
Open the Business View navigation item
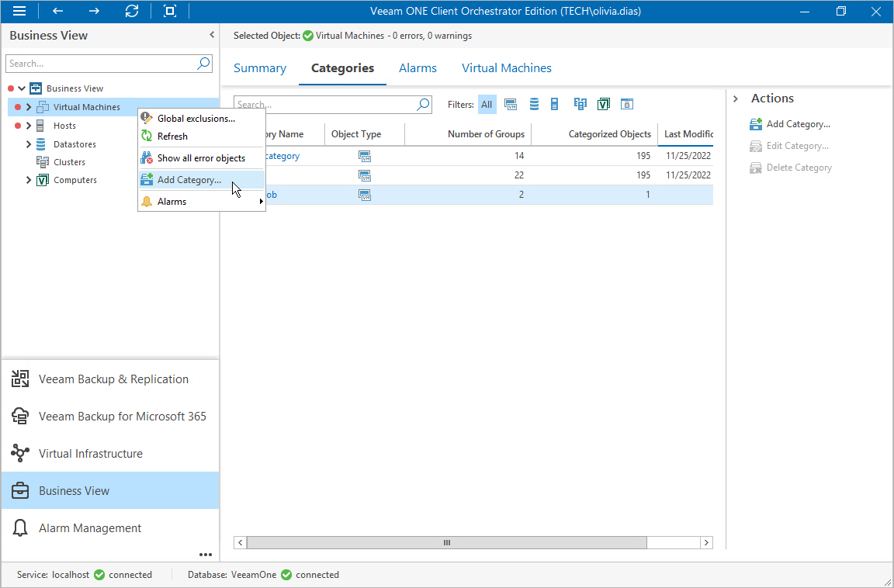[x=110, y=490]
